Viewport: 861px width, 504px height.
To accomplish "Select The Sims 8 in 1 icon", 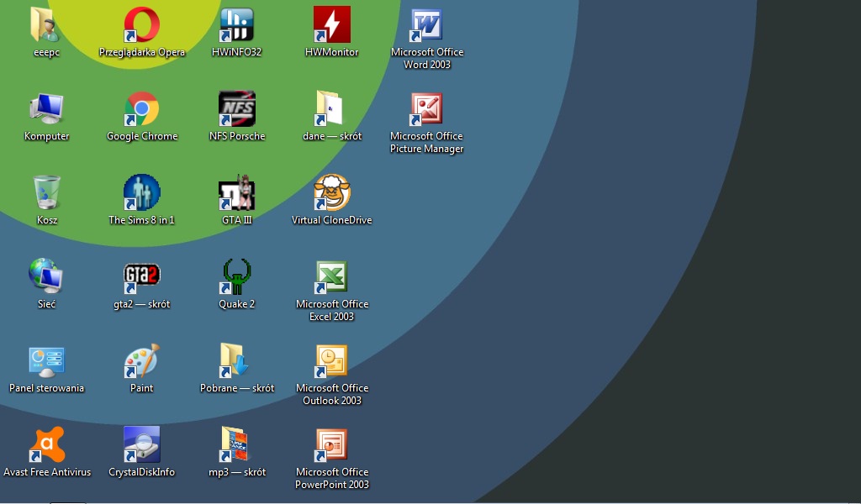I will [x=141, y=192].
